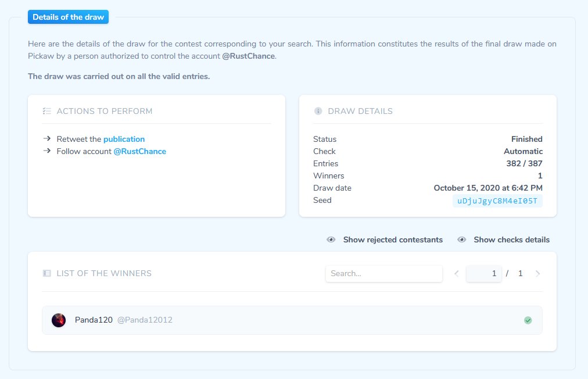Screen dimensions: 588x379
Task: Go to next winners page
Action: click(538, 274)
